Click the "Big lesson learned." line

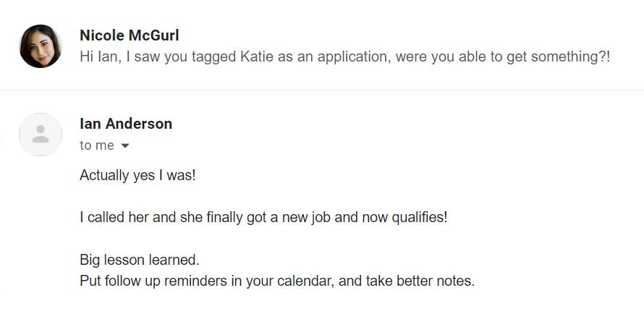(139, 260)
